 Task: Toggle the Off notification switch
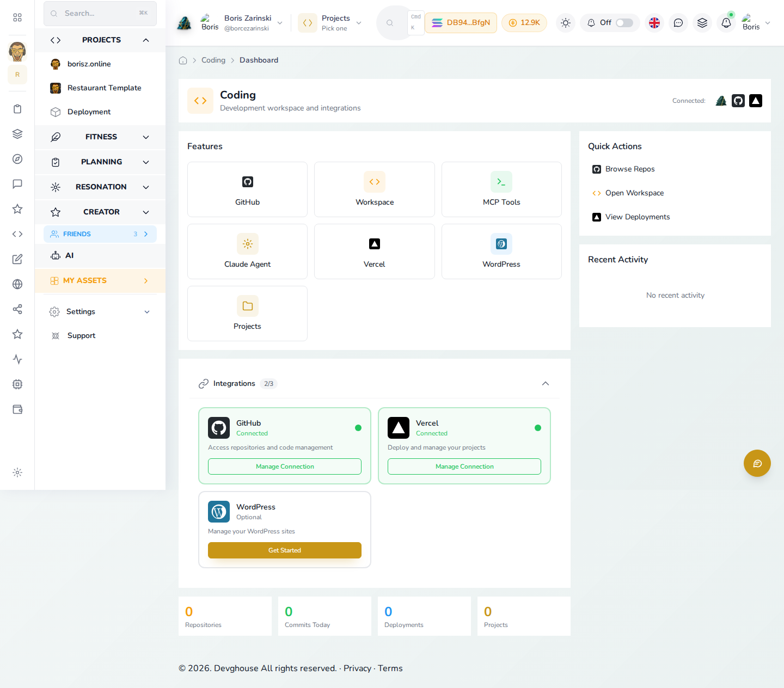[624, 23]
